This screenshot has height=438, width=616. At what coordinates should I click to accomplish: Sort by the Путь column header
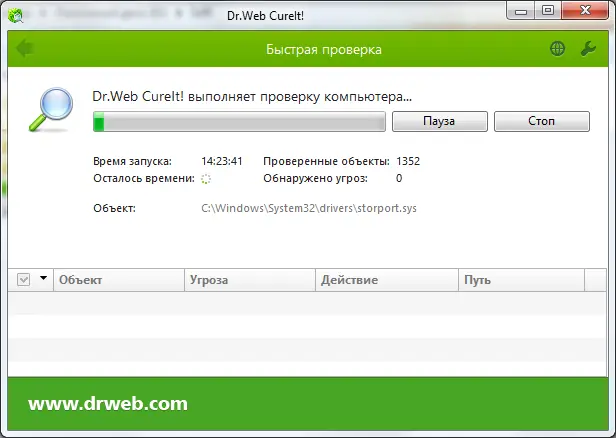[521, 280]
